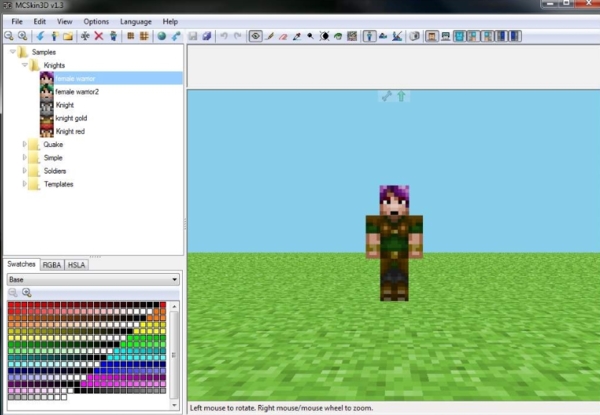
Task: Create a new skin with the figure icon
Action: 54,36
